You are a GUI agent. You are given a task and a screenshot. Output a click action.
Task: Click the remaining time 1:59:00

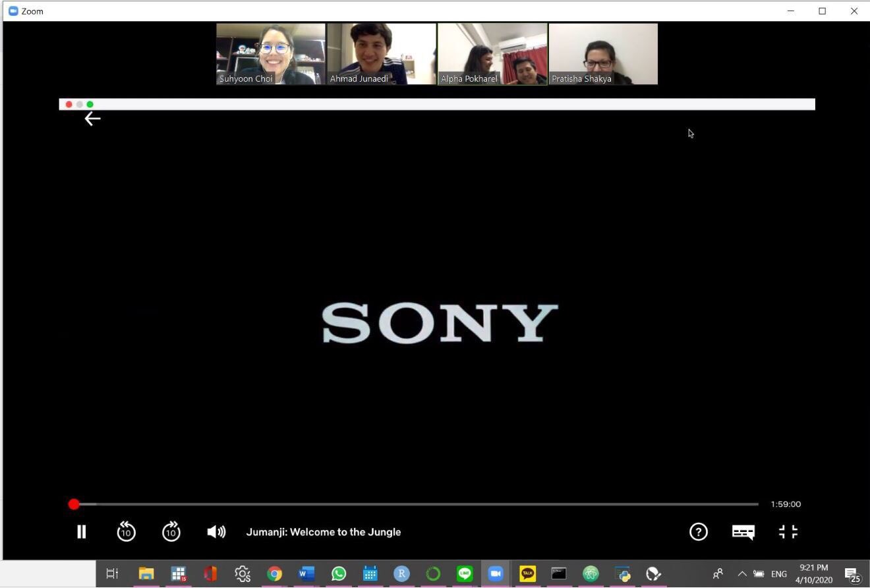tap(786, 504)
